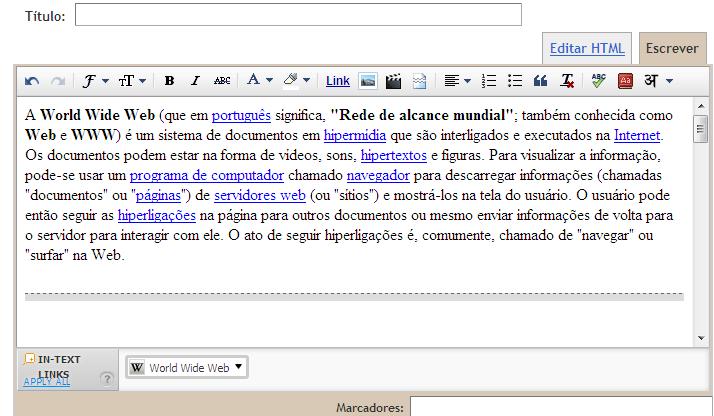Create a bulleted list
714x416 pixels.
click(x=515, y=81)
